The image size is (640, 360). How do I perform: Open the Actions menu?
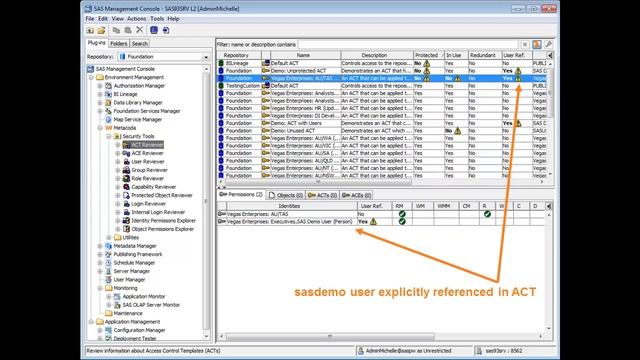click(x=136, y=19)
